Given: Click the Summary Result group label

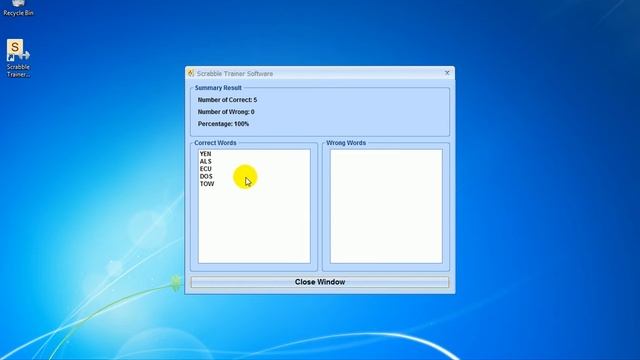Looking at the screenshot, I should pyautogui.click(x=218, y=88).
